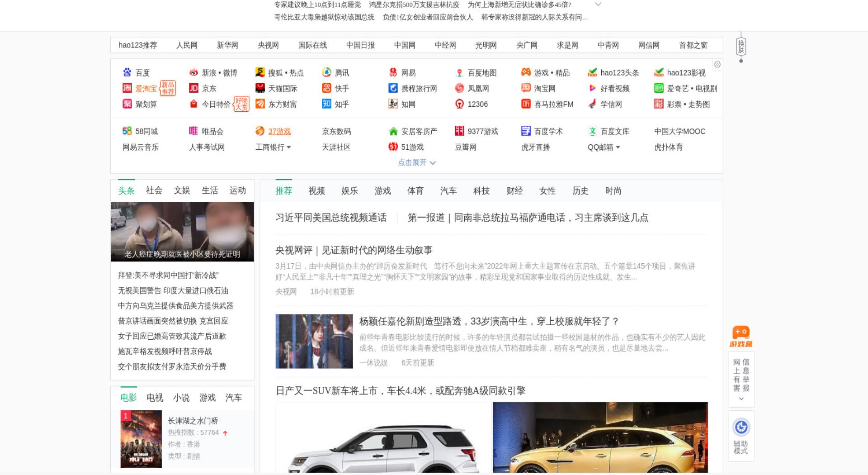
Task: Expand the hot news chevron at top
Action: point(598,5)
